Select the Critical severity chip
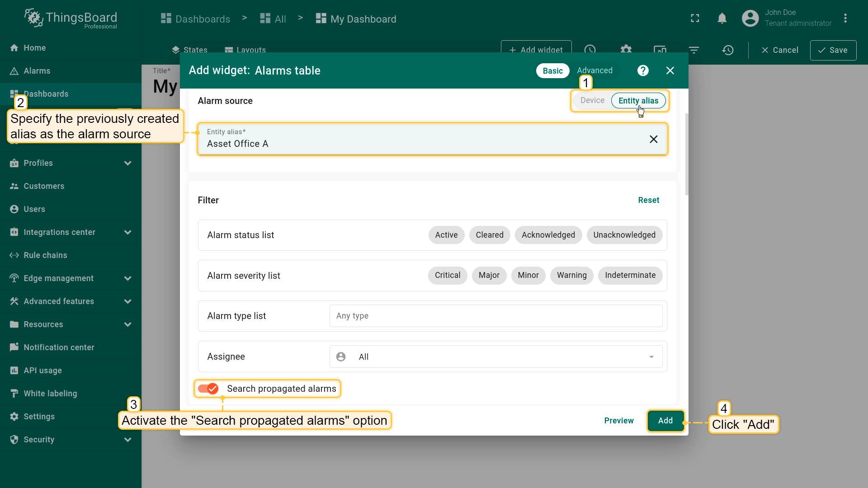 pos(447,275)
